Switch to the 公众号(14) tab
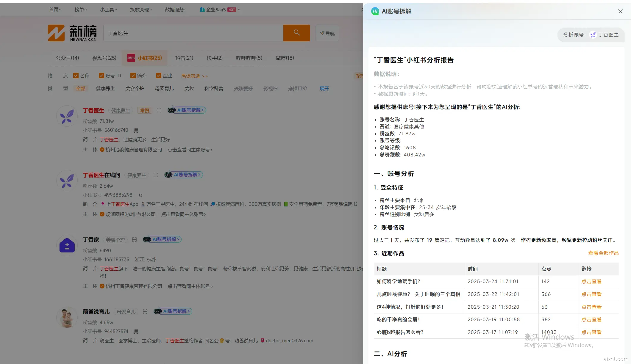 (67, 58)
